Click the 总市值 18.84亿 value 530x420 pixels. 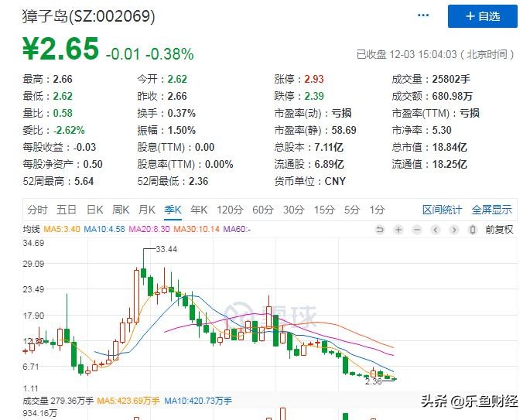[x=450, y=147]
